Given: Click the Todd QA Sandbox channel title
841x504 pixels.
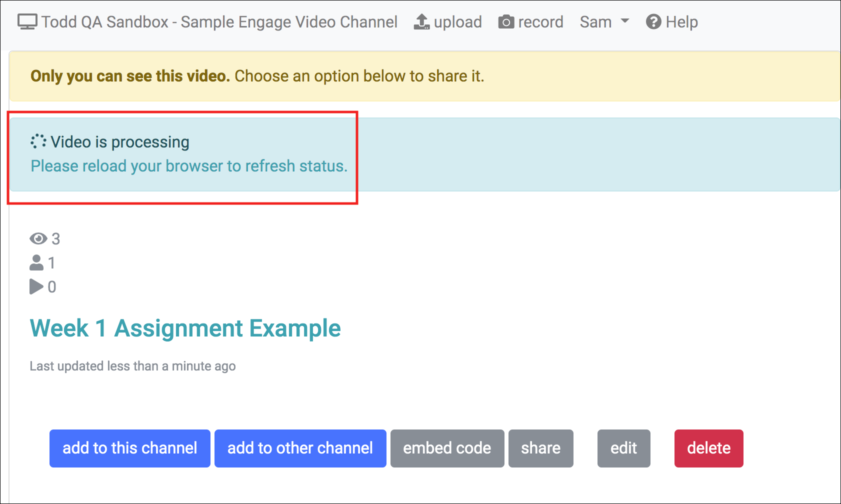Looking at the screenshot, I should click(219, 21).
